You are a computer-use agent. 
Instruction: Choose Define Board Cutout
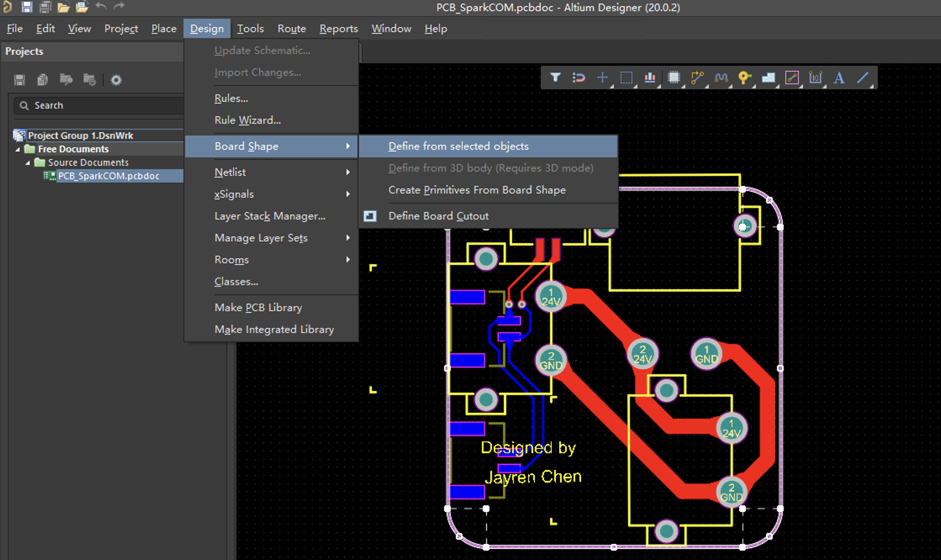point(488,216)
